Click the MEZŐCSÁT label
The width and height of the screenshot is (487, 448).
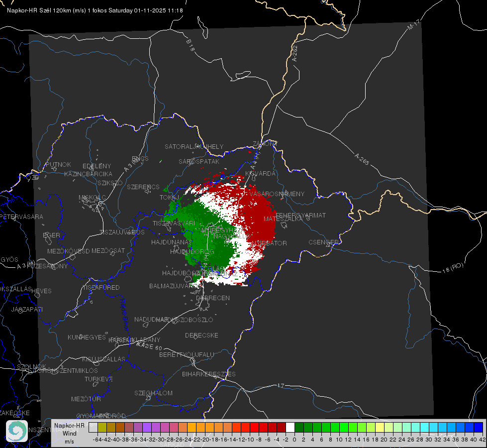pyautogui.click(x=108, y=250)
